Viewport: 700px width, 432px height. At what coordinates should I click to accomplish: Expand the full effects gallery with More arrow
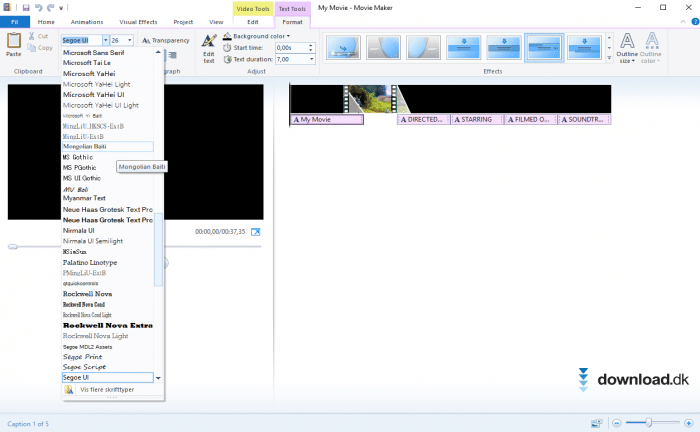[609, 58]
